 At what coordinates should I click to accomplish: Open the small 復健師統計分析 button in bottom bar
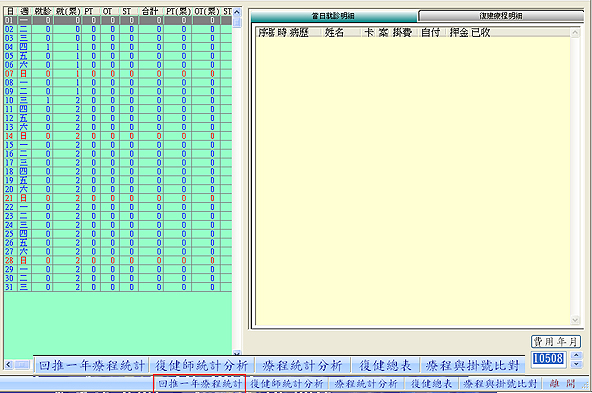coord(287,384)
